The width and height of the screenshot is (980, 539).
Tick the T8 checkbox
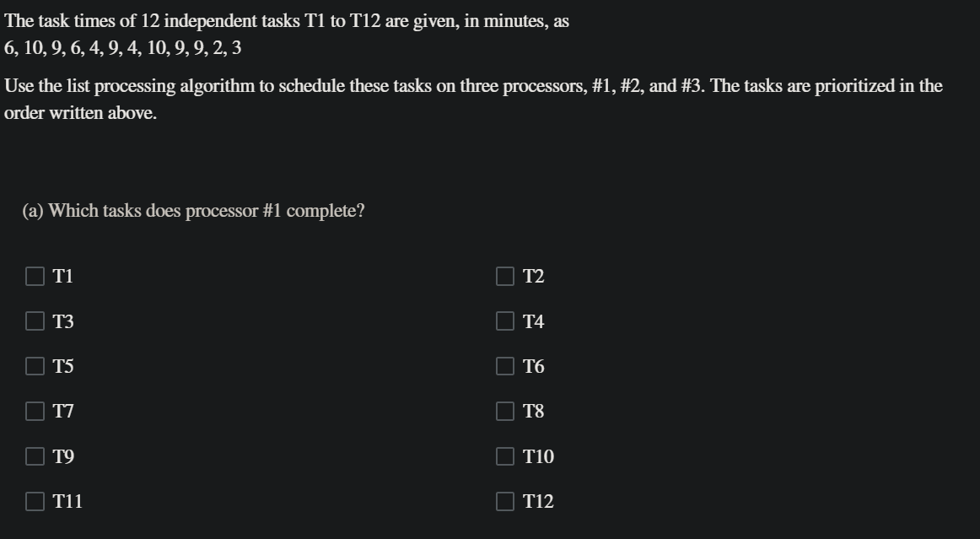(504, 411)
